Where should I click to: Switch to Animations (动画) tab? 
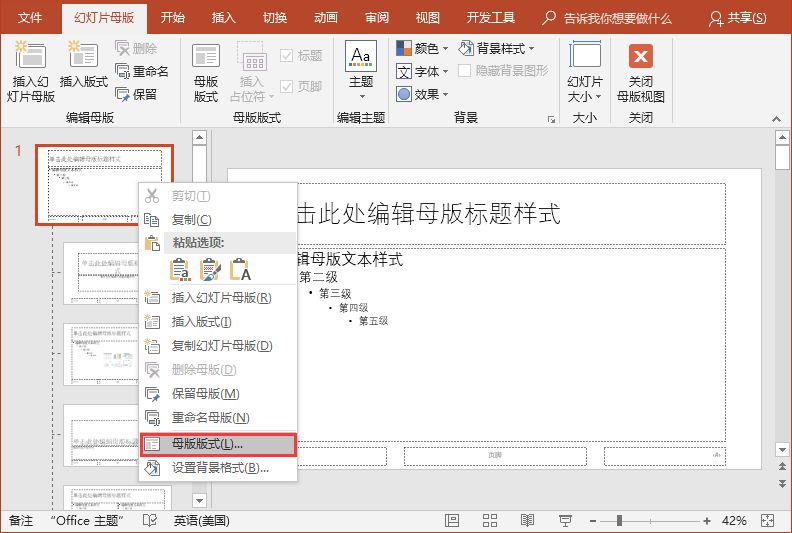[x=326, y=18]
